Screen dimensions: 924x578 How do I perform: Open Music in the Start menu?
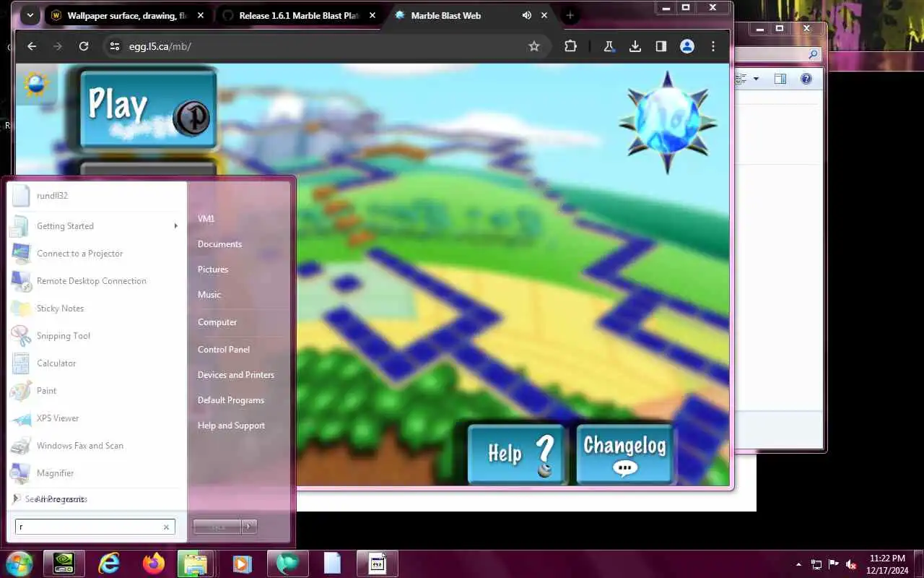[209, 295]
